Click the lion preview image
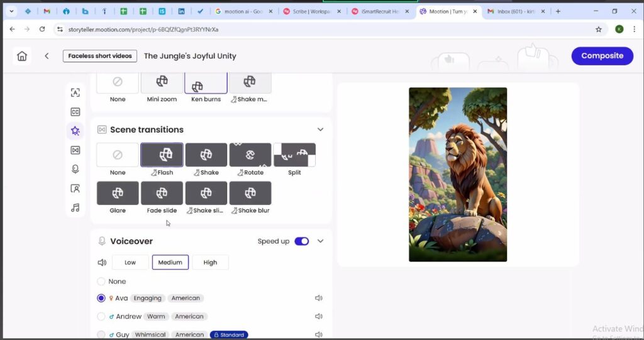The height and width of the screenshot is (340, 644). coord(458,174)
